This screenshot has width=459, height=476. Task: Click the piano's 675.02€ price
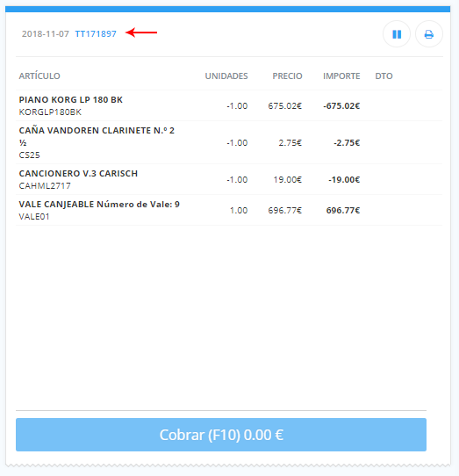(x=285, y=106)
